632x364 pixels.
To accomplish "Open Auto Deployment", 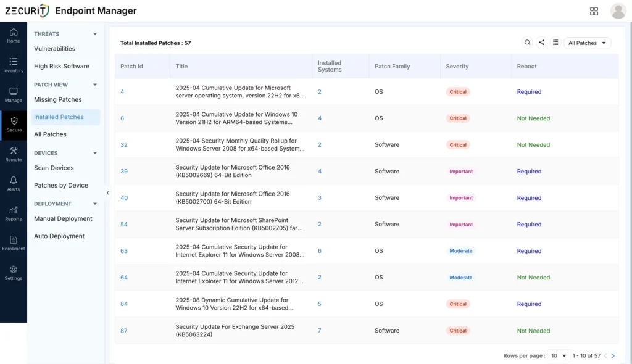I will (59, 236).
